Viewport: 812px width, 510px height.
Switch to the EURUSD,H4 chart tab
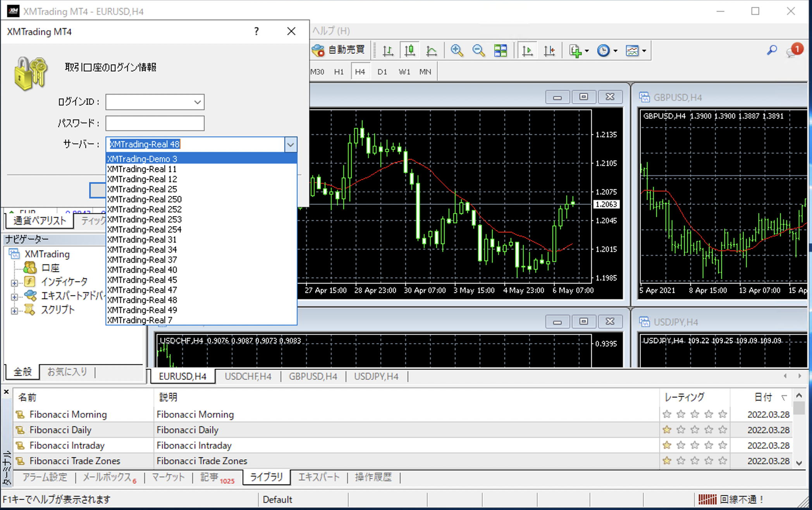[182, 376]
